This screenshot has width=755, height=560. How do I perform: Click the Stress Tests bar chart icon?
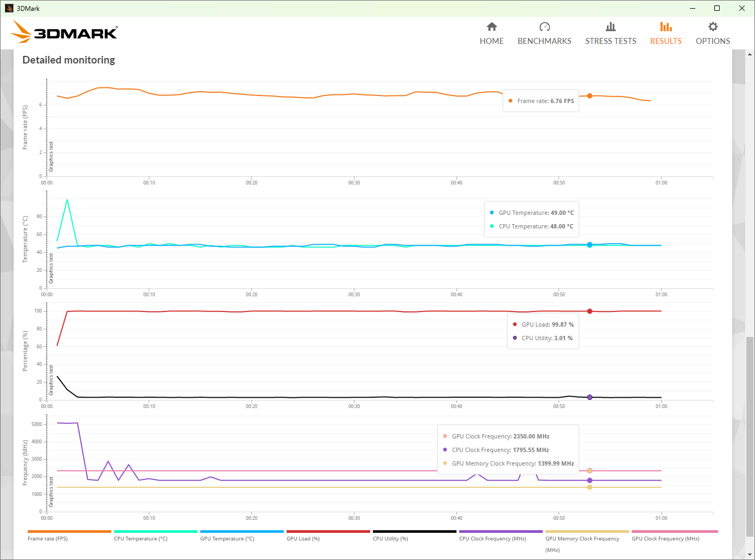point(611,27)
